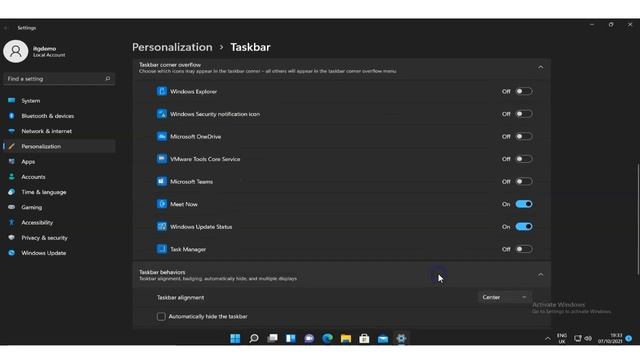The width and height of the screenshot is (640, 360).
Task: Turn on Windows Explorer toggle
Action: point(524,91)
